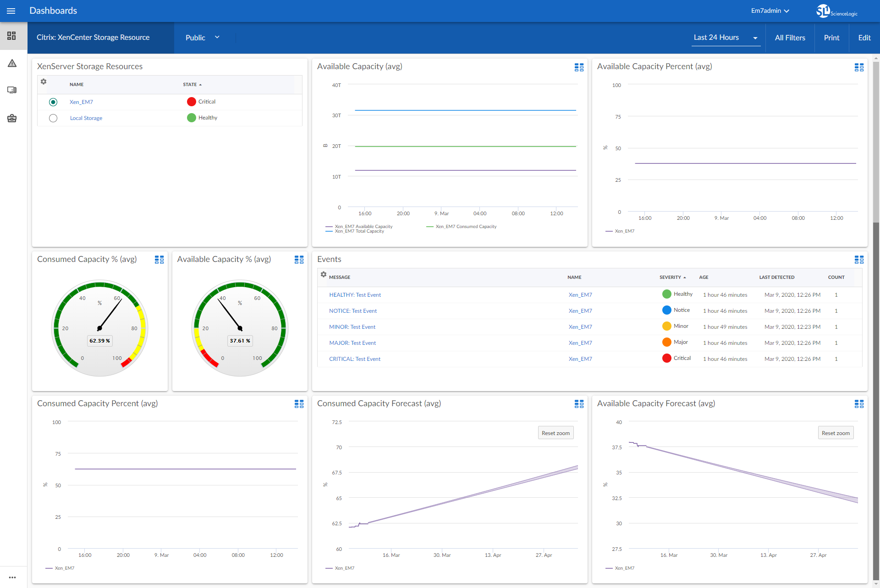The height and width of the screenshot is (588, 880).
Task: Open the XenServer Storage Resources table gear settings
Action: [44, 82]
